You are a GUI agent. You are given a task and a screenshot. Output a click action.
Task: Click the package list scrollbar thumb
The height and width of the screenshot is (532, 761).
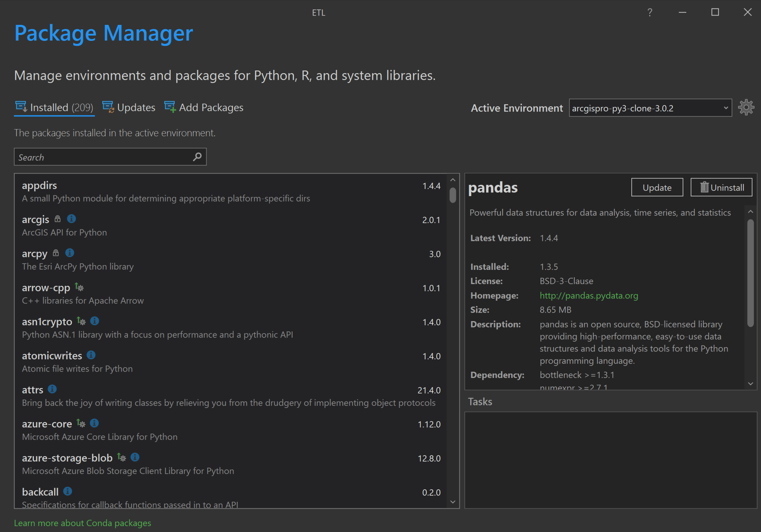click(453, 195)
